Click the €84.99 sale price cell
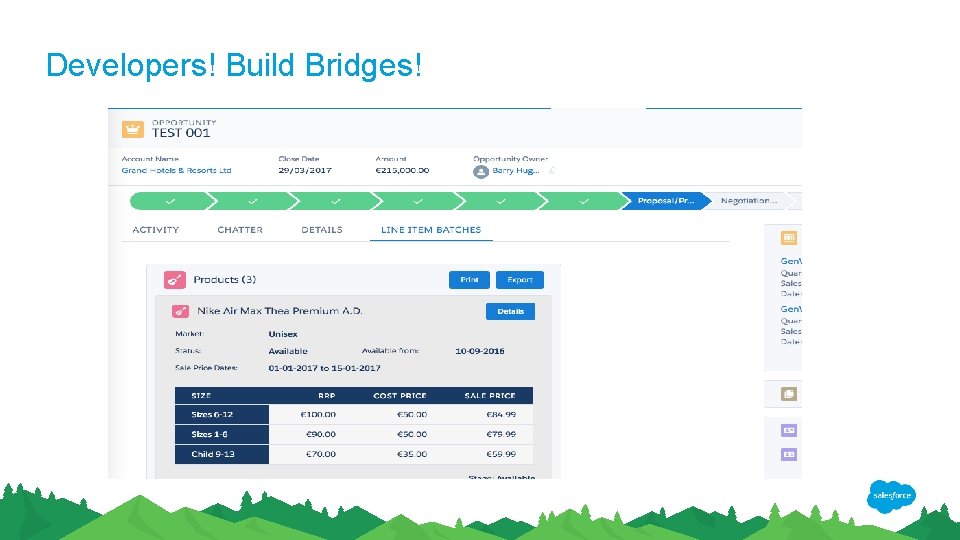The image size is (960, 540). 501,414
